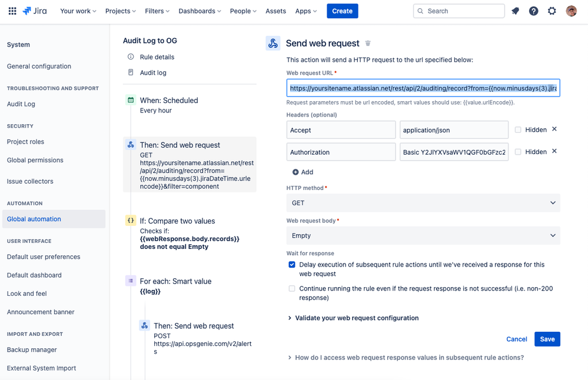
Task: Enable Continue running the rule on non-200
Action: [292, 289]
